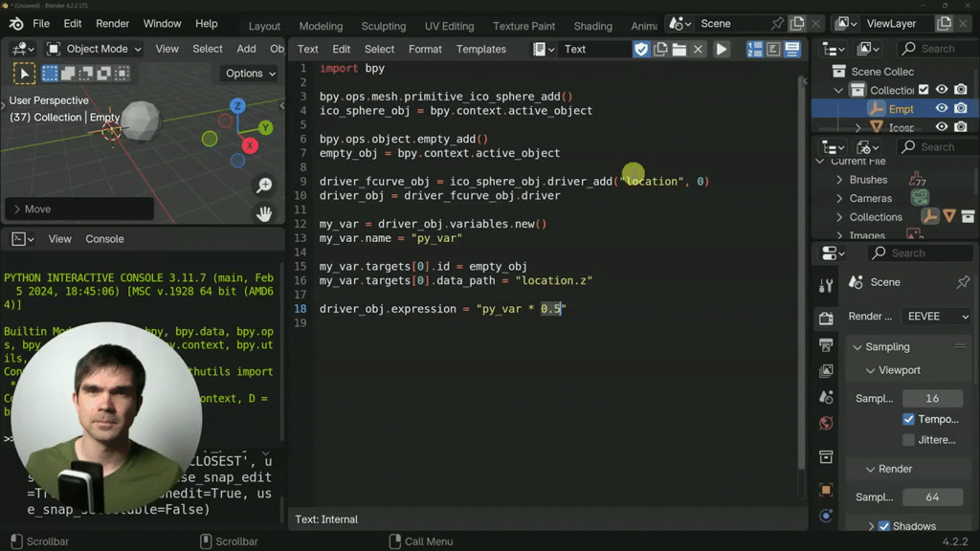Screen dimensions: 980x551
Task: Run the script with the play button
Action: [x=722, y=49]
